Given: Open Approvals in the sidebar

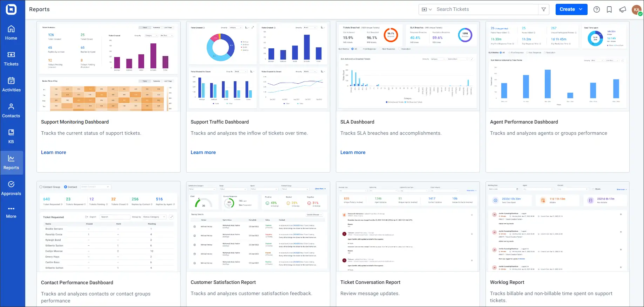Looking at the screenshot, I should pos(11,188).
